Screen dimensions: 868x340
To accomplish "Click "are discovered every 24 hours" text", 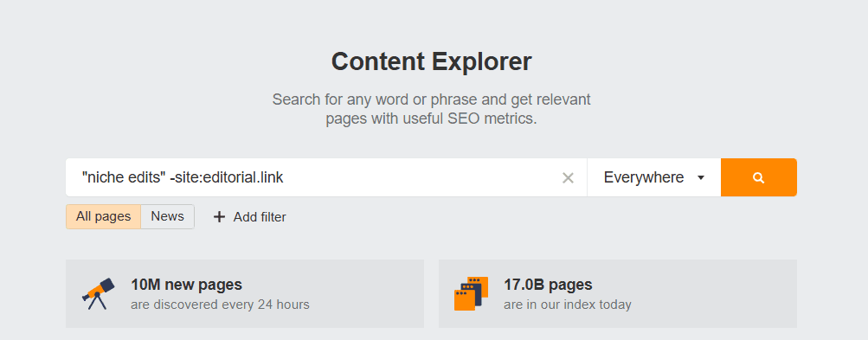I will pyautogui.click(x=220, y=305).
